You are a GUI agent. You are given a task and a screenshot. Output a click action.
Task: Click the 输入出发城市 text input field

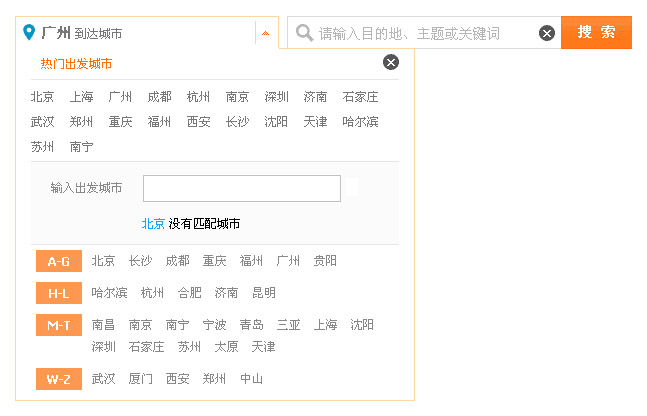(x=241, y=188)
